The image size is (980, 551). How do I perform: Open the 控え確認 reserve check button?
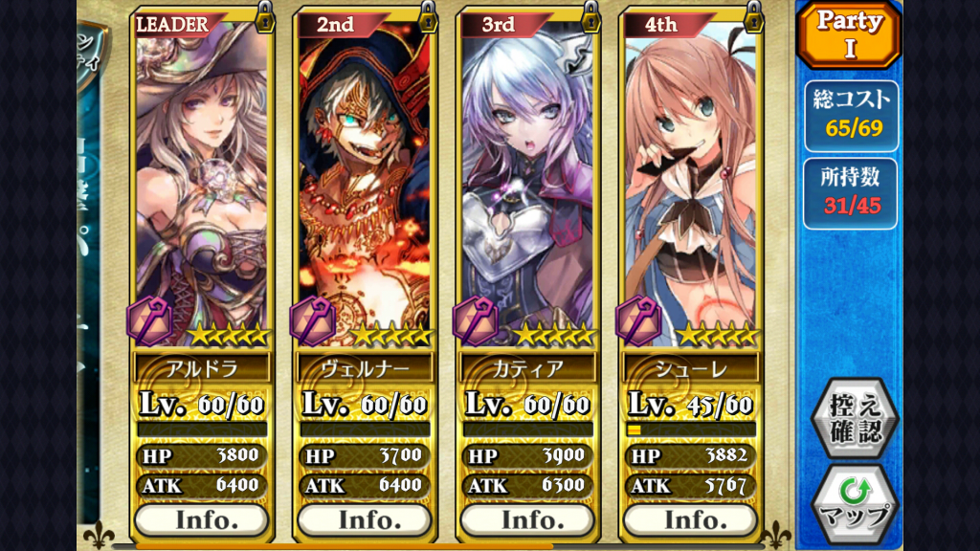point(855,419)
